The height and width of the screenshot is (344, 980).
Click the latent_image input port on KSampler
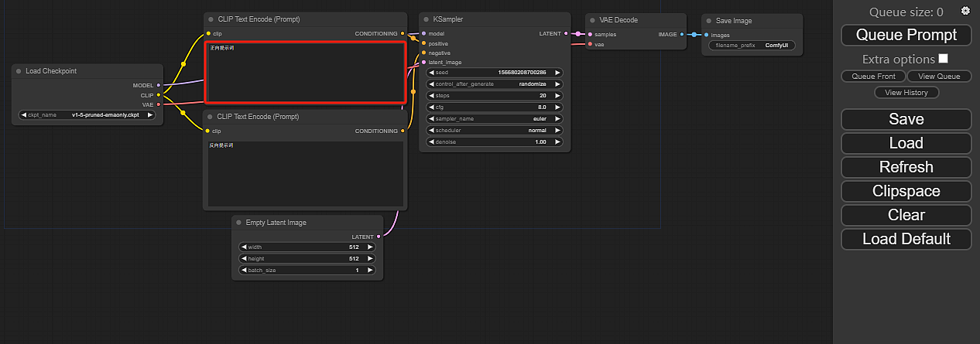tap(423, 62)
